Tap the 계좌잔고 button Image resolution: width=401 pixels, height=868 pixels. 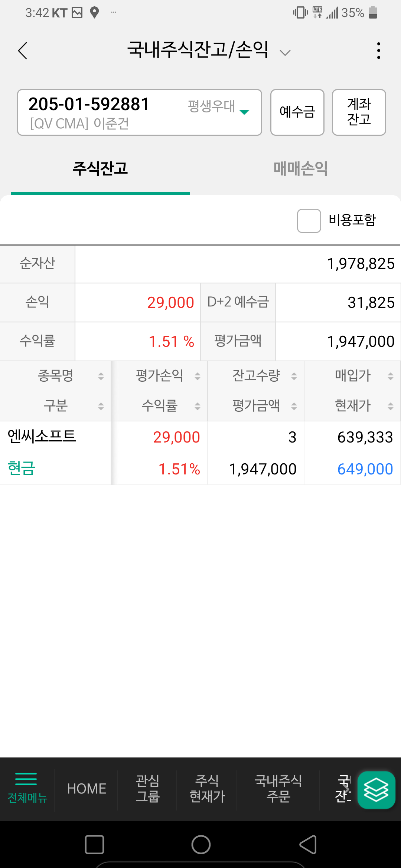tap(359, 112)
